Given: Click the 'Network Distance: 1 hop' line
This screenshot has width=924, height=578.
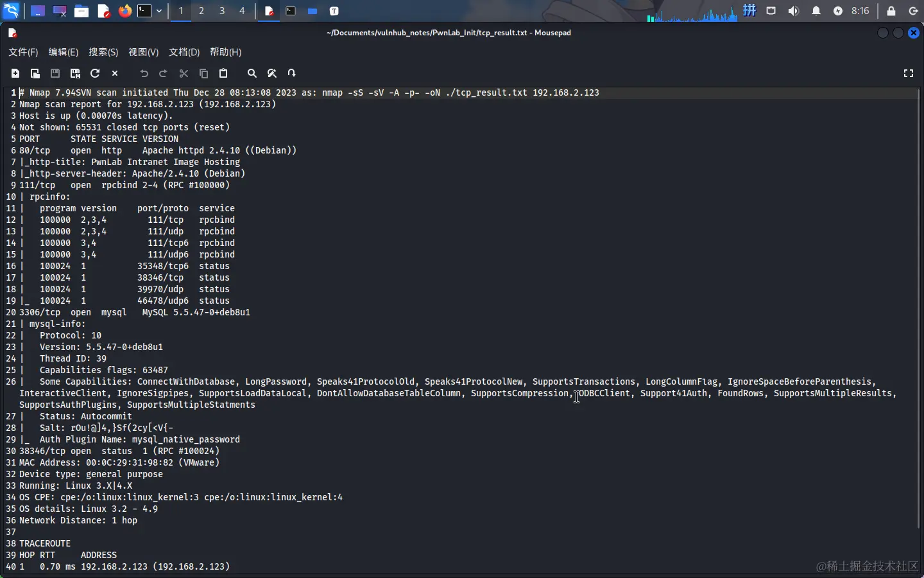Looking at the screenshot, I should click(x=78, y=520).
